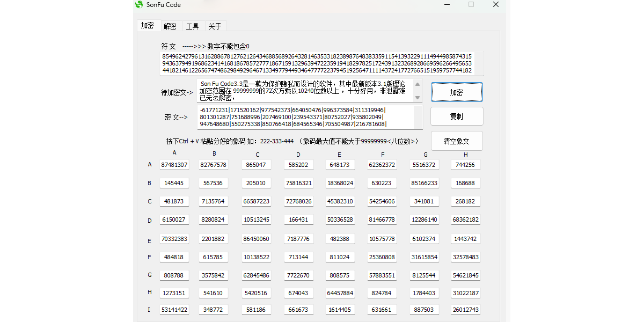The image size is (644, 322).
Task: View the 关于 tab
Action: (x=215, y=26)
